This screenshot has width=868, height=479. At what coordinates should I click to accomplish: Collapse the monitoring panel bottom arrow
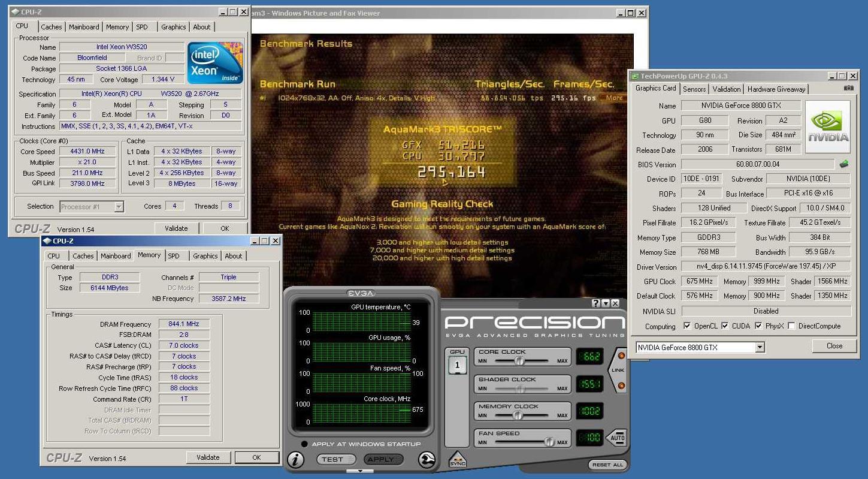point(360,471)
